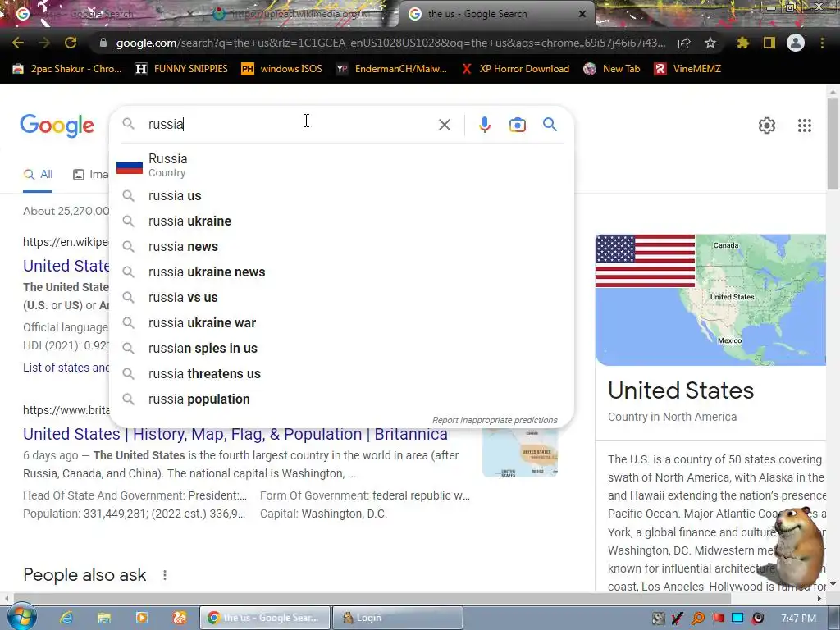Start voice search with microphone icon
840x630 pixels.
[x=484, y=125]
